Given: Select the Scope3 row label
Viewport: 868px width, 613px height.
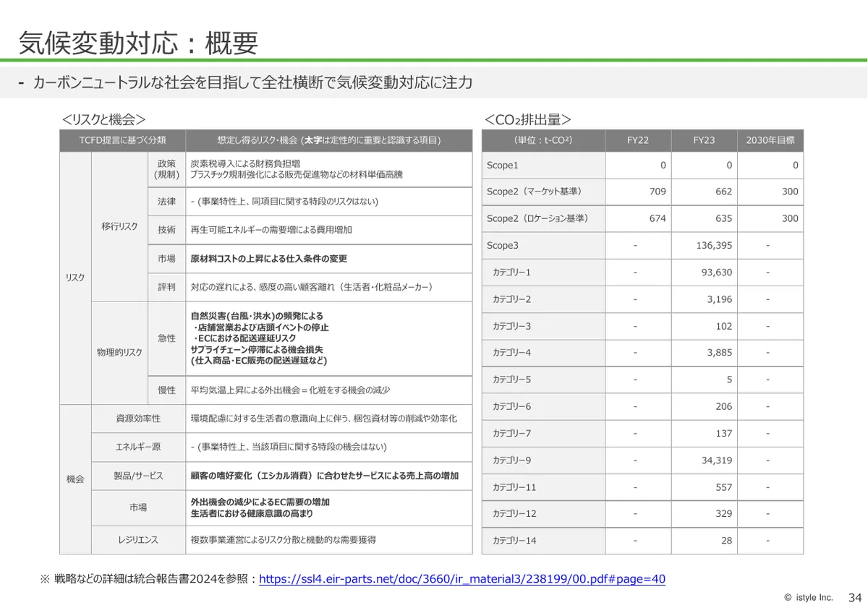Looking at the screenshot, I should point(503,246).
